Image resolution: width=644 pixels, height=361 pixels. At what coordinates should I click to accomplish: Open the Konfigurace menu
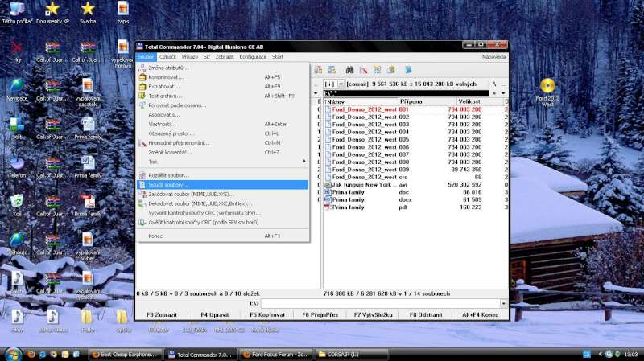253,57
